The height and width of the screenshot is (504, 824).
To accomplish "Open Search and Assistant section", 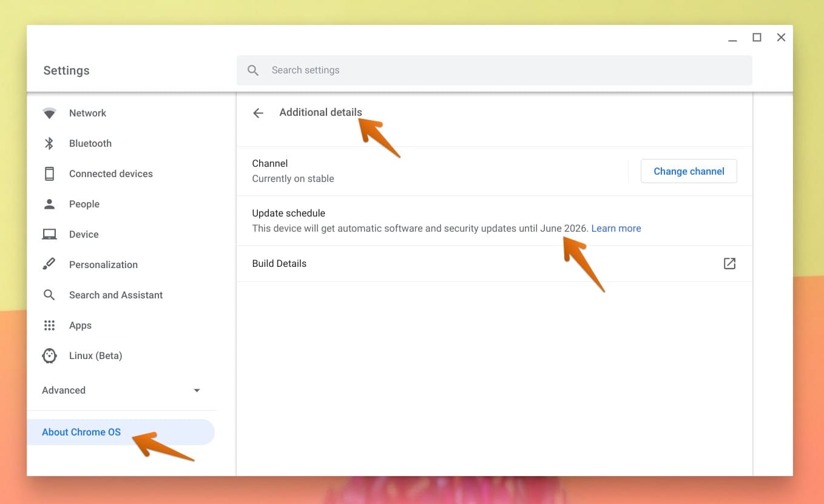I will coord(116,295).
